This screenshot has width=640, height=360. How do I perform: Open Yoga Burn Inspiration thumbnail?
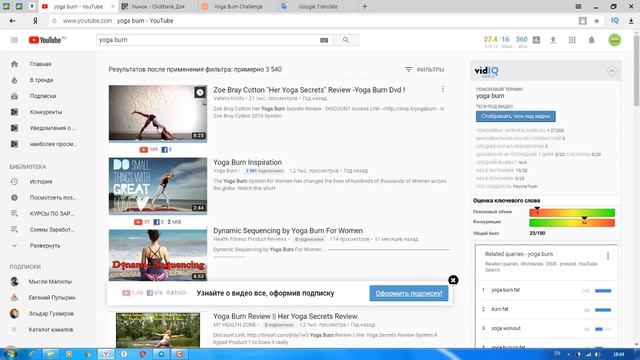click(158, 186)
